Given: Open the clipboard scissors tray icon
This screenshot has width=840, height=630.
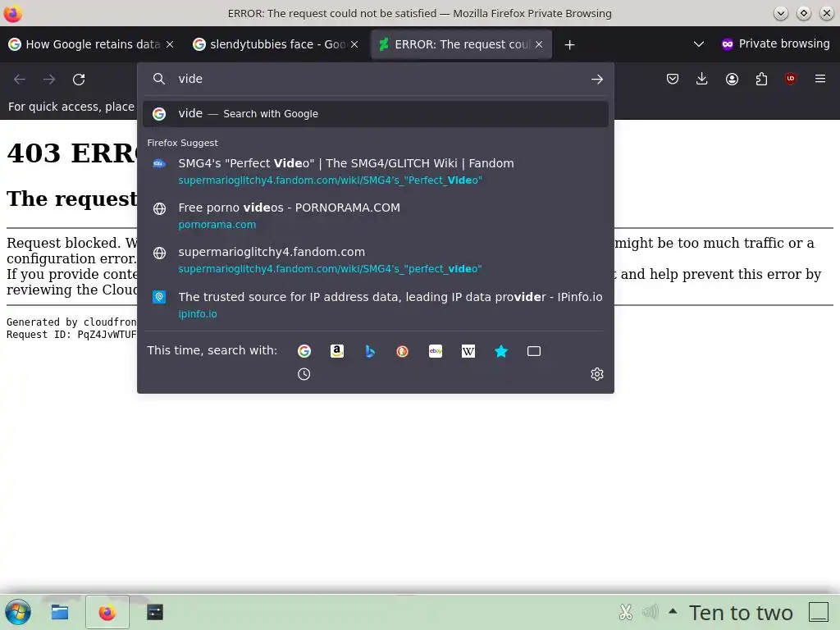Looking at the screenshot, I should pos(626,612).
